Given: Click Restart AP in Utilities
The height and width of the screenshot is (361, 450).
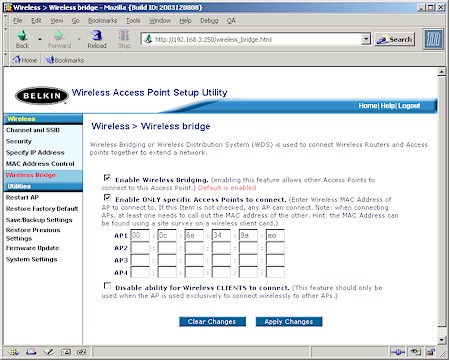Looking at the screenshot, I should 22,197.
